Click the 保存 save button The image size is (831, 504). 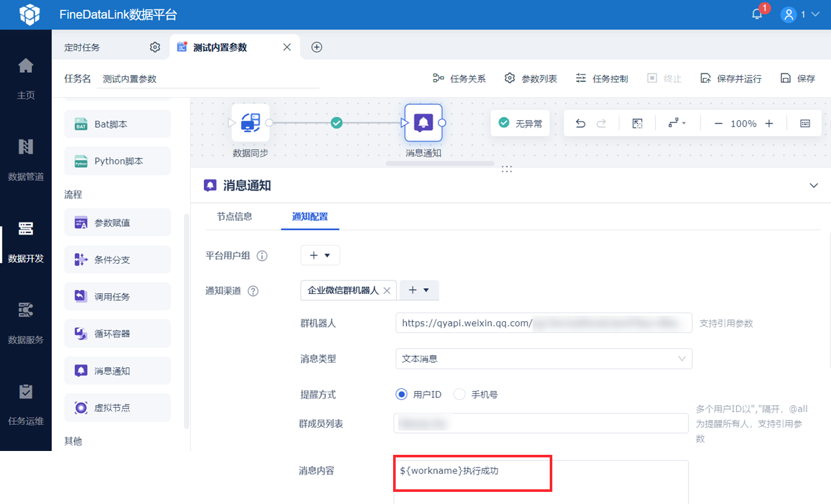[x=798, y=79]
